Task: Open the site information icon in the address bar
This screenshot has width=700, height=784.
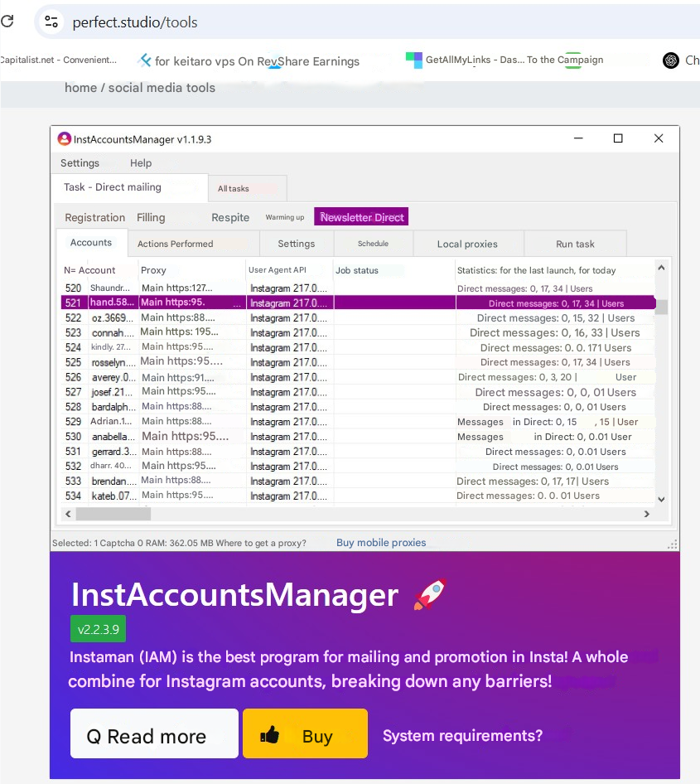Action: point(51,22)
